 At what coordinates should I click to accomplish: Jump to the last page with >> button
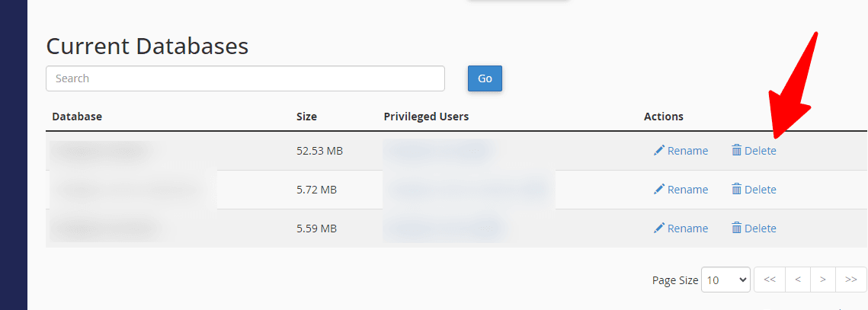coord(851,280)
